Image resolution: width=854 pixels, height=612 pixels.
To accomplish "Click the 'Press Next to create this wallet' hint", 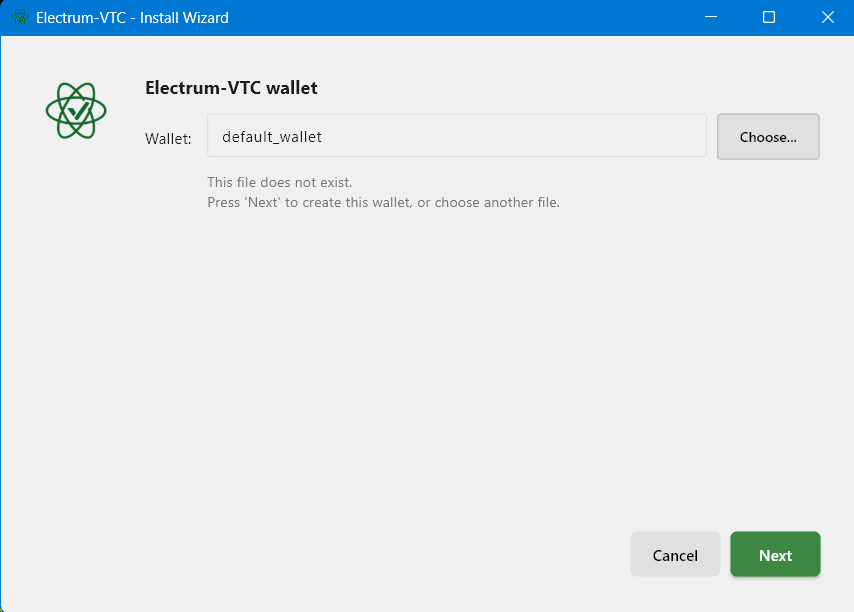I will [x=383, y=203].
